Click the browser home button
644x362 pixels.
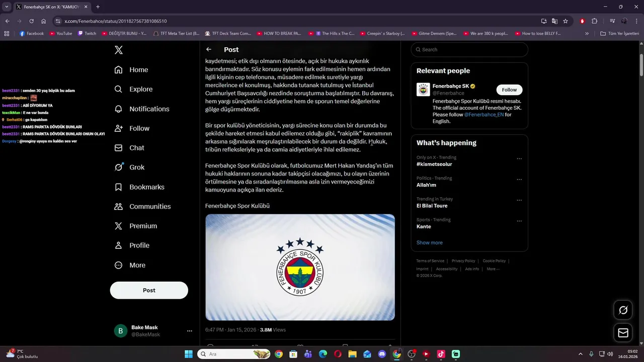43,21
